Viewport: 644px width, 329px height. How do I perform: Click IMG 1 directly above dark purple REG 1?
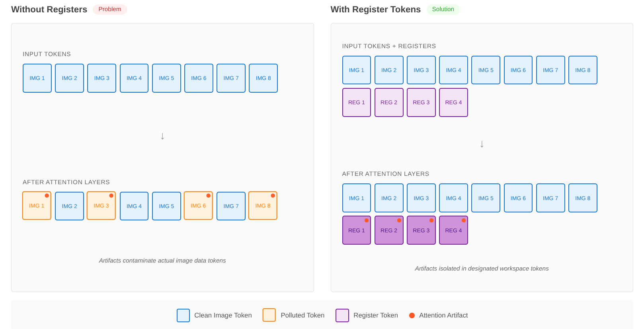pyautogui.click(x=357, y=198)
